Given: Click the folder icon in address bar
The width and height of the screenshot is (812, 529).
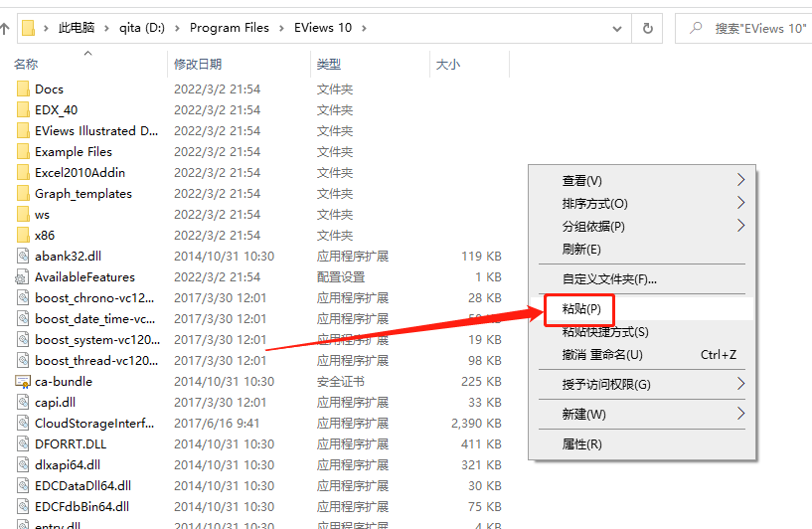Looking at the screenshot, I should (x=29, y=28).
